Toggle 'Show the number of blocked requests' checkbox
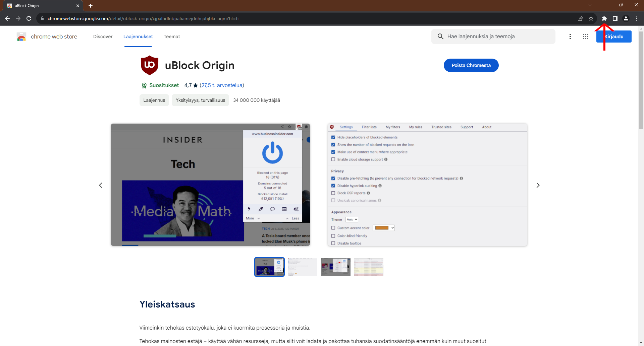 pyautogui.click(x=333, y=145)
